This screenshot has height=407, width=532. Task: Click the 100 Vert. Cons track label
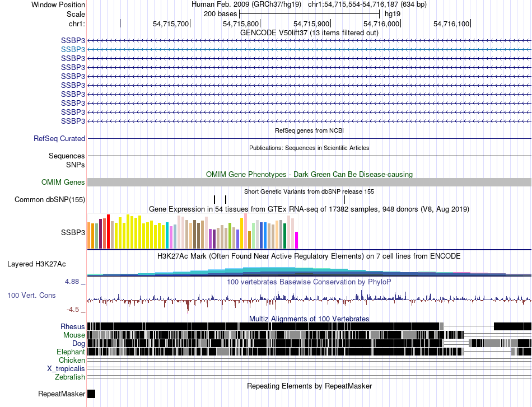click(x=31, y=296)
